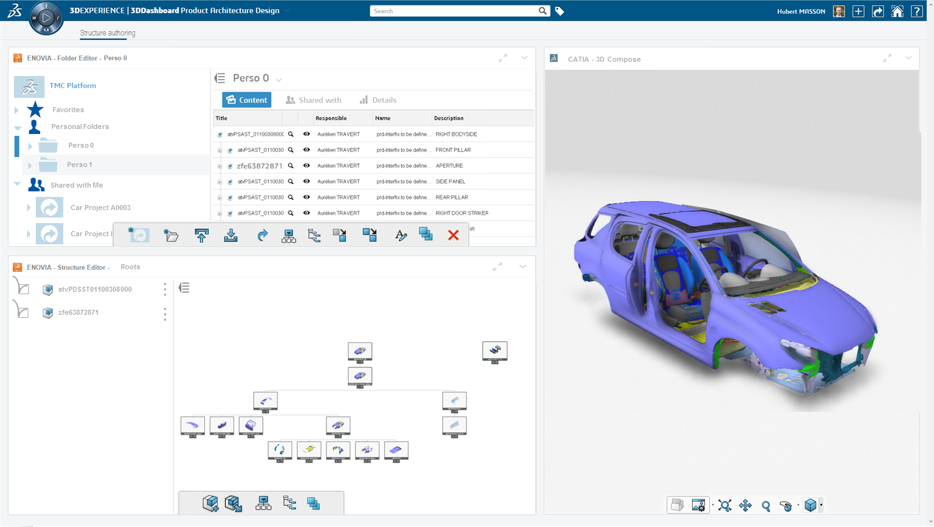Click the blue duplicate windows icon in Folder Editor
Viewport: 934px width, 527px height.
[x=426, y=234]
